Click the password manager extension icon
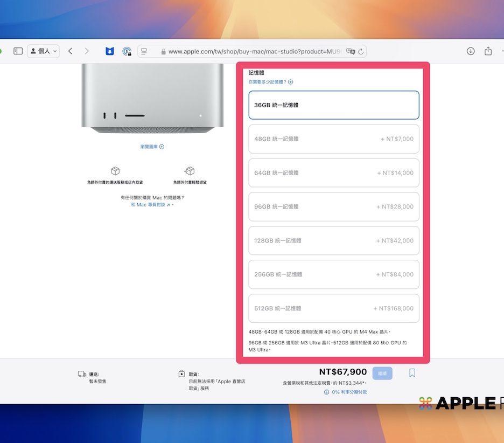Viewport: 504px width, 443px height. coord(127,51)
